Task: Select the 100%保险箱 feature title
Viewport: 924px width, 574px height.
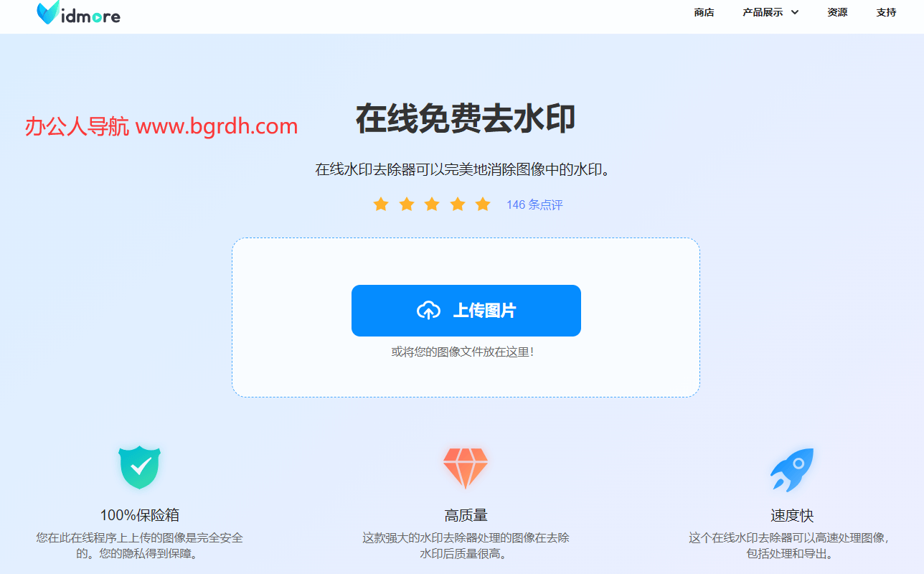Action: pos(139,515)
